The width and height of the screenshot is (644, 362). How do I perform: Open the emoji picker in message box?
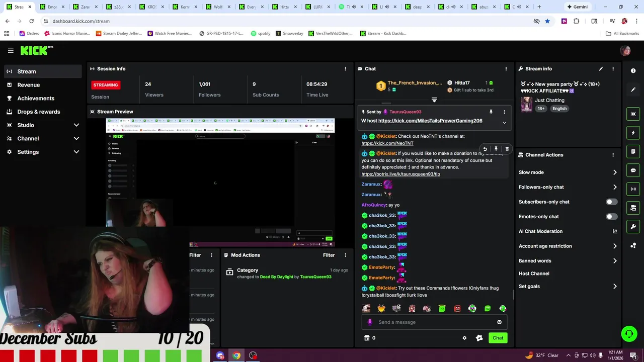click(x=500, y=322)
